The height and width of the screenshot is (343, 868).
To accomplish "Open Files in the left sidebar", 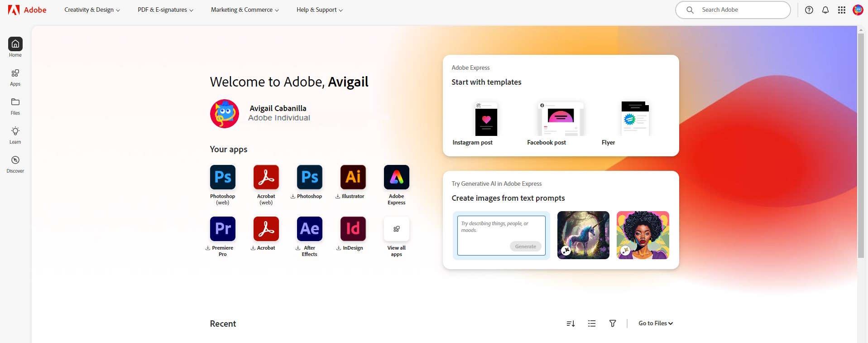I will (15, 102).
